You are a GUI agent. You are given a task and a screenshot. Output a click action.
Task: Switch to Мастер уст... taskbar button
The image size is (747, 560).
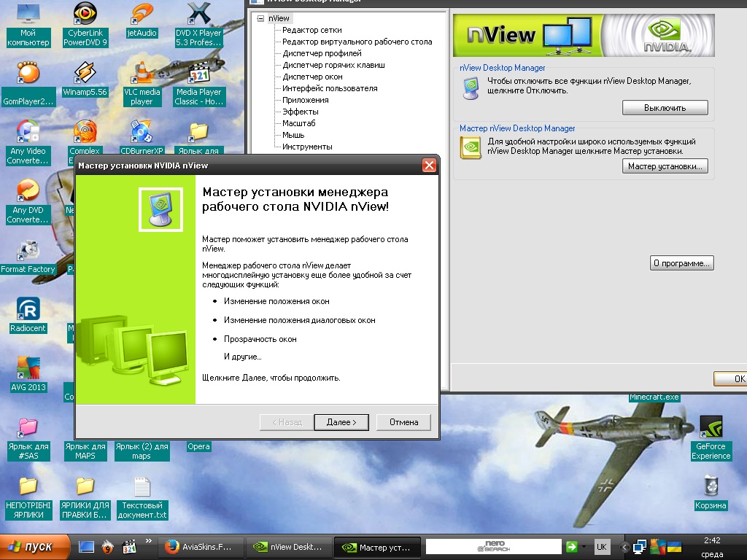point(377,547)
